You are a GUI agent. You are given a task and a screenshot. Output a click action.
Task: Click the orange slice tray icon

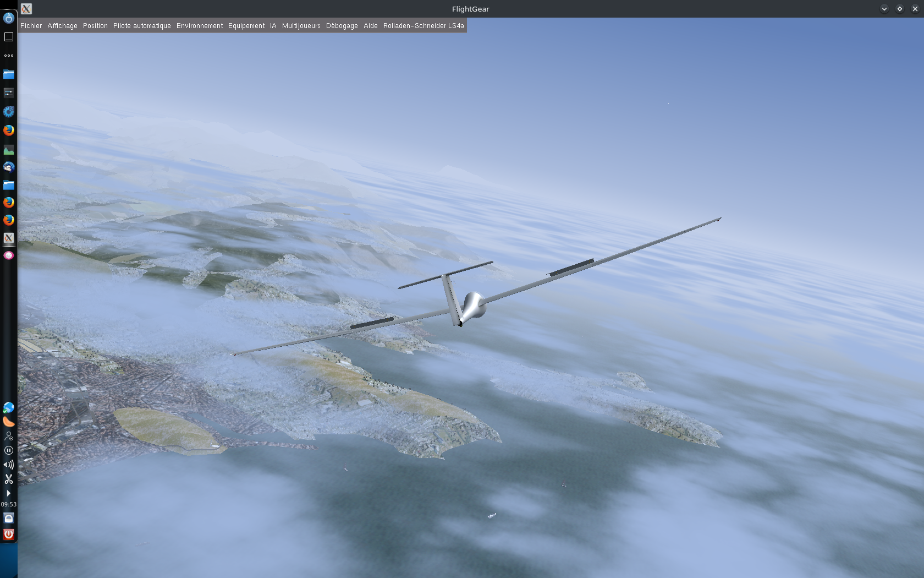click(9, 422)
